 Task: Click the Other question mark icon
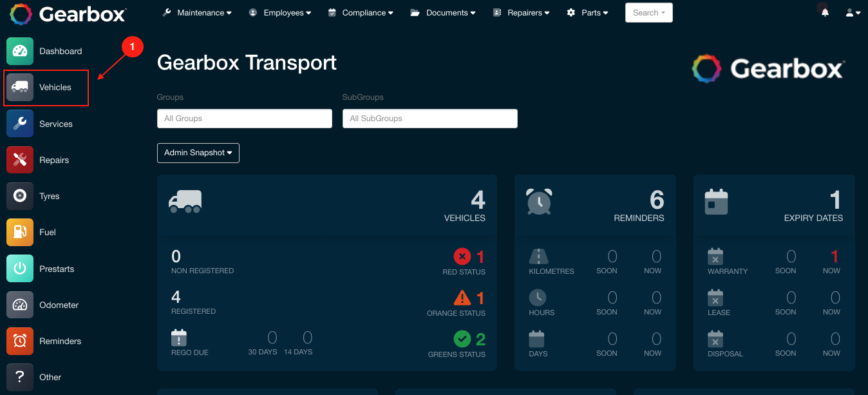coord(20,377)
